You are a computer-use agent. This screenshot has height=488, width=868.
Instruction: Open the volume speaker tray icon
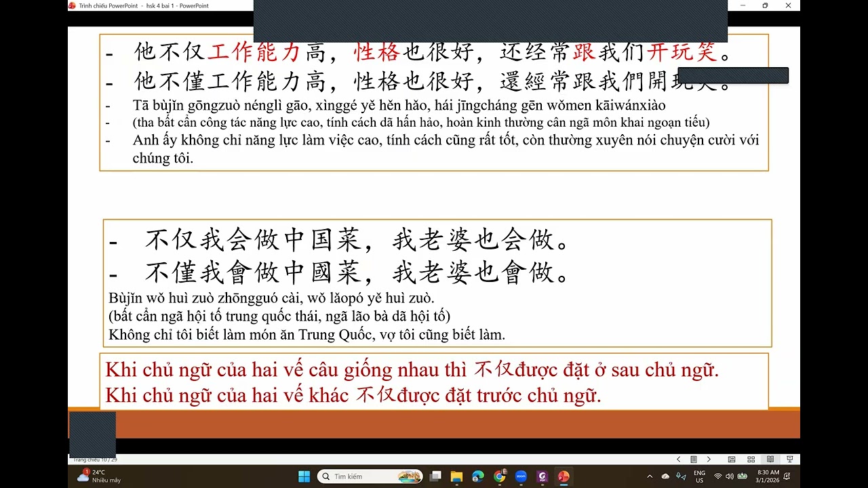pos(730,476)
